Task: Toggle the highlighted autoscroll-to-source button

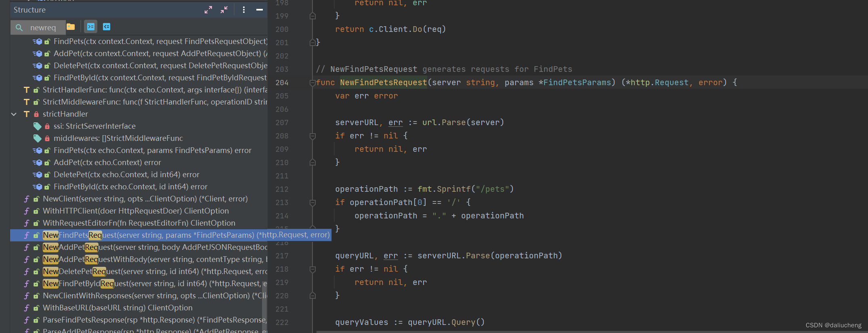Action: pos(91,27)
